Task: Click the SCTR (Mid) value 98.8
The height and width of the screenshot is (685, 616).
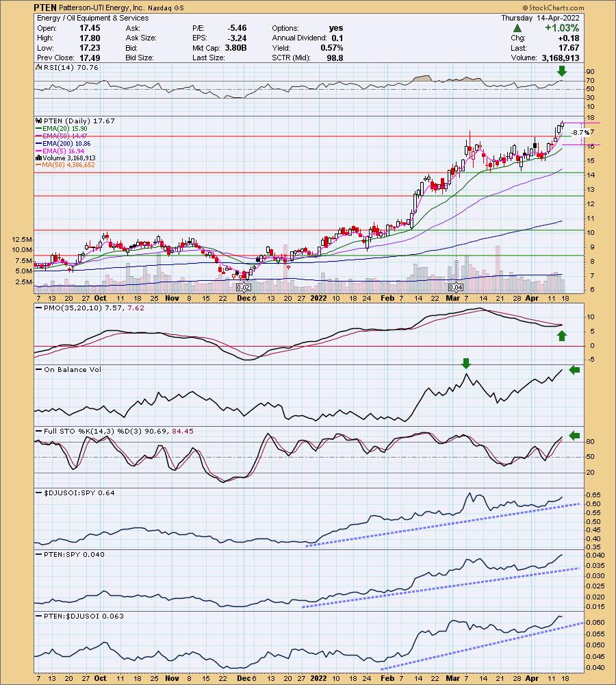Action: (x=335, y=58)
